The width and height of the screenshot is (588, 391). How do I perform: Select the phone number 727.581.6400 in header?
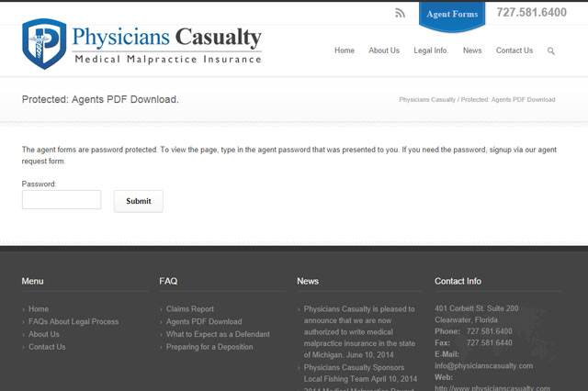(x=532, y=12)
